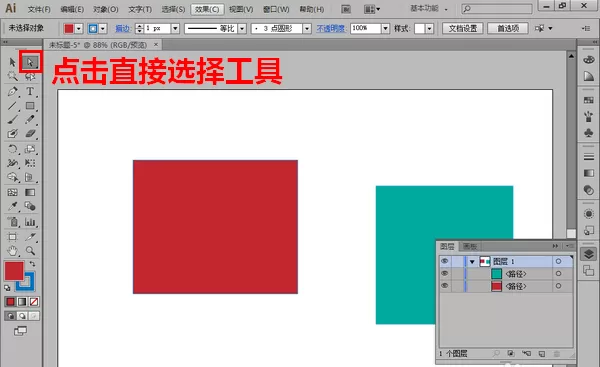Open stroke color dropdown arrow in control bar
This screenshot has width=600, height=367.
[x=103, y=28]
